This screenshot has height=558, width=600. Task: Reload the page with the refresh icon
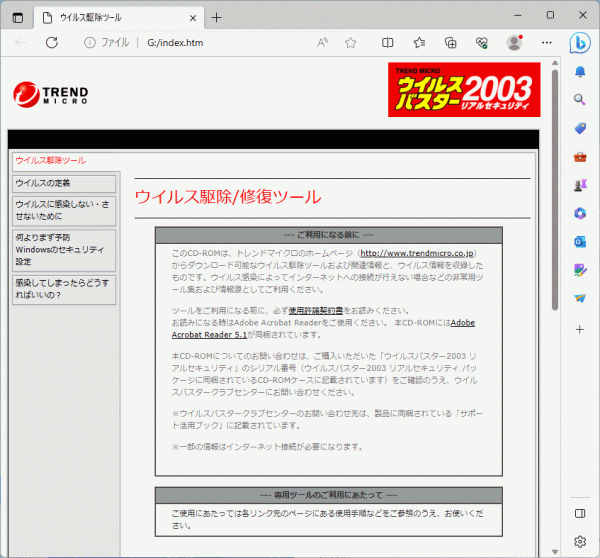[x=52, y=42]
